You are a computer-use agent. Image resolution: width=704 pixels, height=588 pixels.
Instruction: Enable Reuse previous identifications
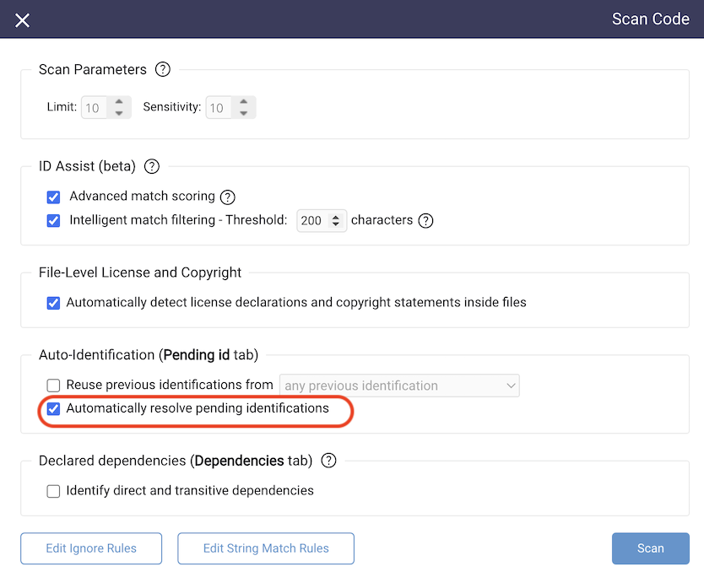point(53,386)
